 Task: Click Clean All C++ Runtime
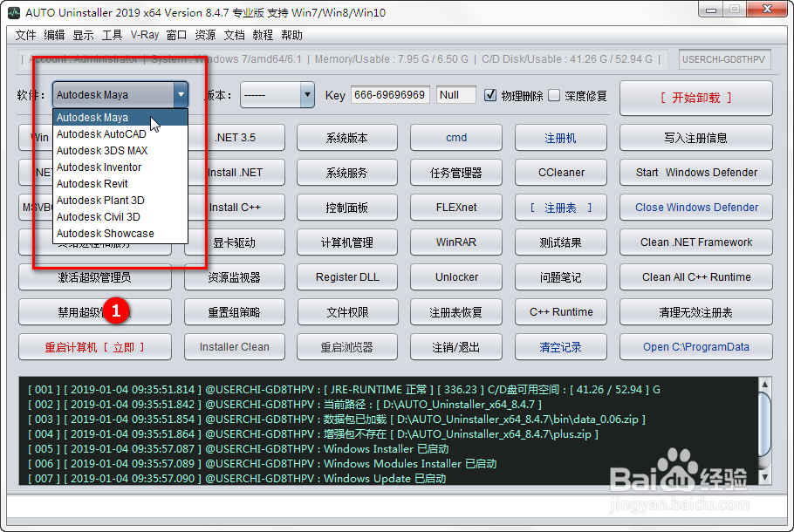[695, 277]
